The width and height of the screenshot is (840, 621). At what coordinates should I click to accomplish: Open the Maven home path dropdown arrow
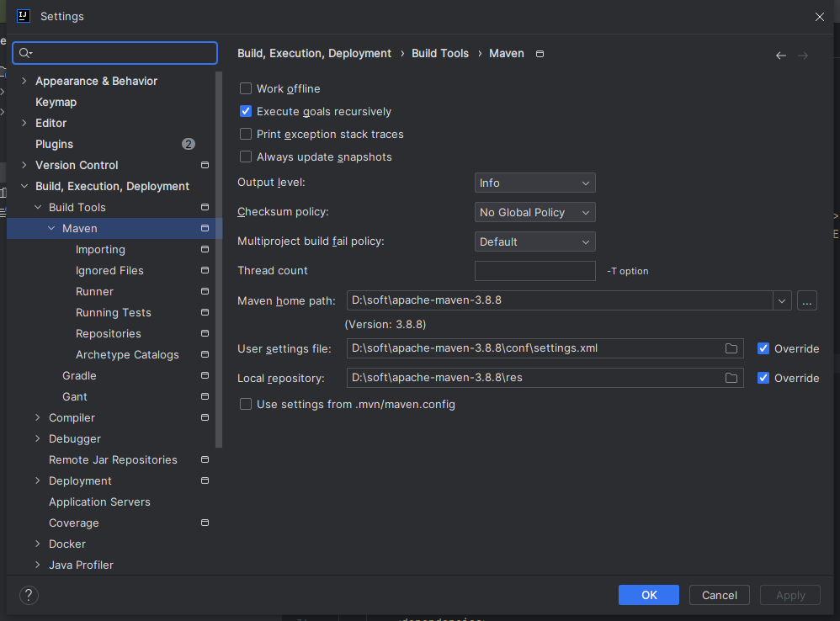tap(782, 301)
